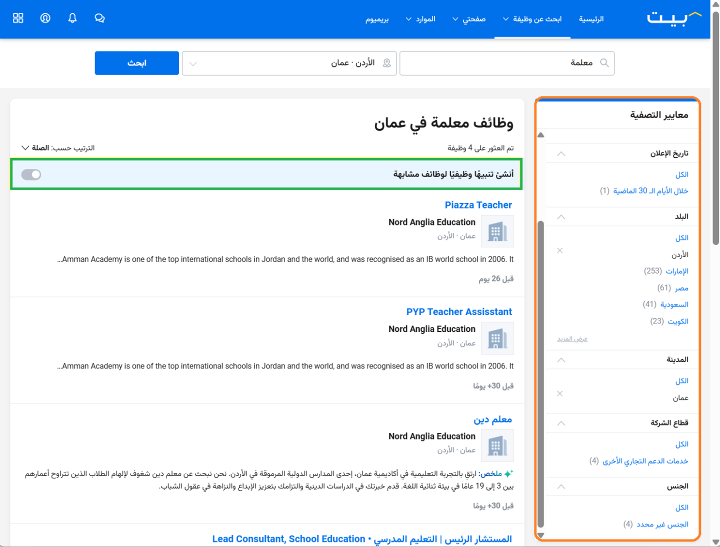720x547 pixels.
Task: Click the location pin icon in location field
Action: [387, 63]
